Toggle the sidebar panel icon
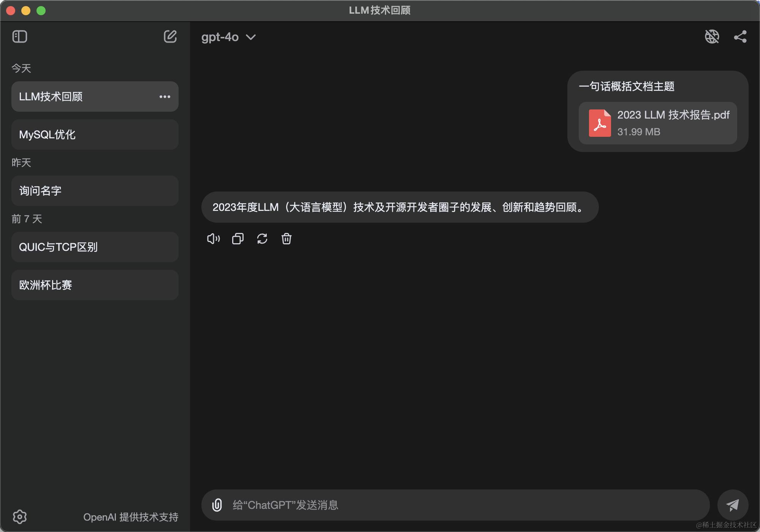 click(x=20, y=37)
